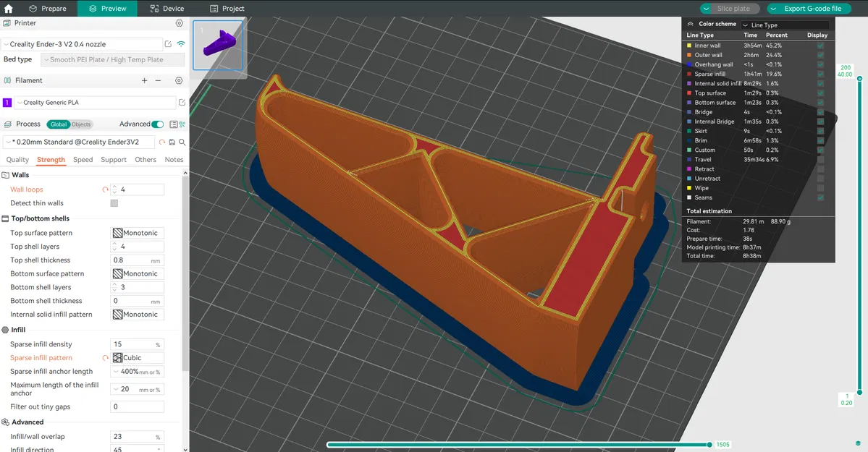Viewport: 868px width, 452px height.
Task: Select the plate 1 thumbnail
Action: (218, 46)
